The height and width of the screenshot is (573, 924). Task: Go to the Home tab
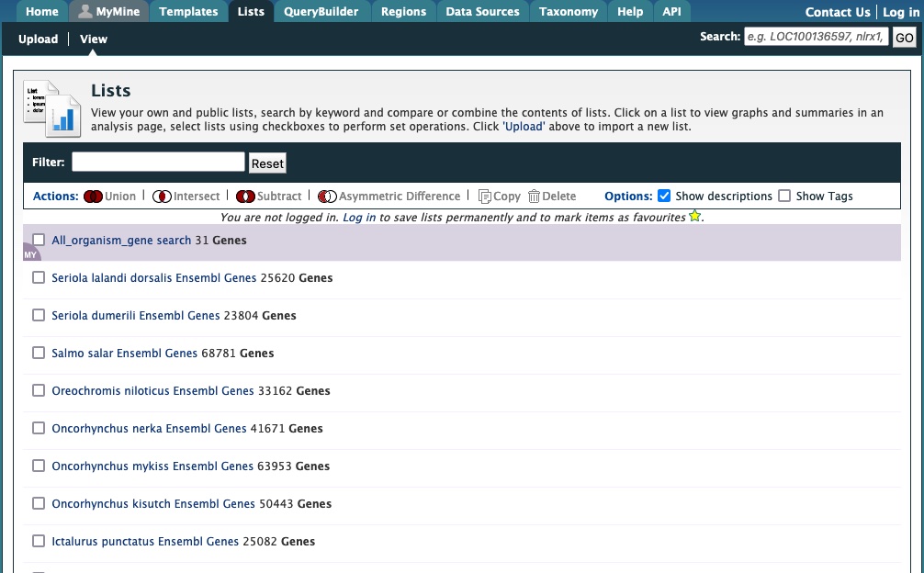[x=42, y=11]
